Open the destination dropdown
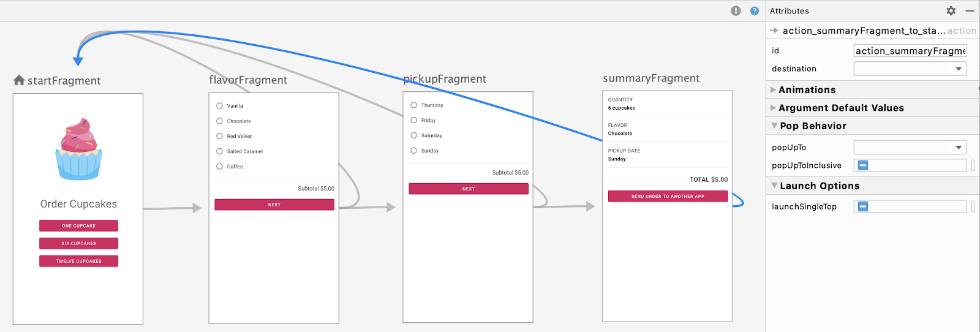The height and width of the screenshot is (332, 980). click(910, 69)
